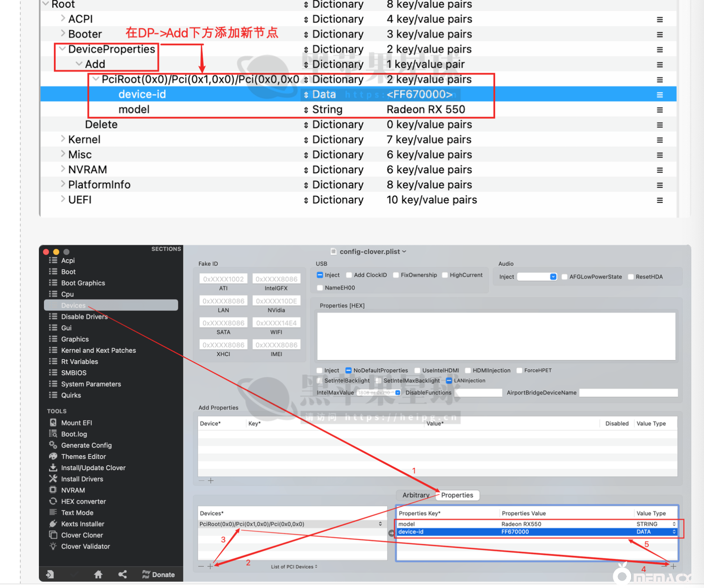Open the Clover Validator tool

(x=85, y=546)
